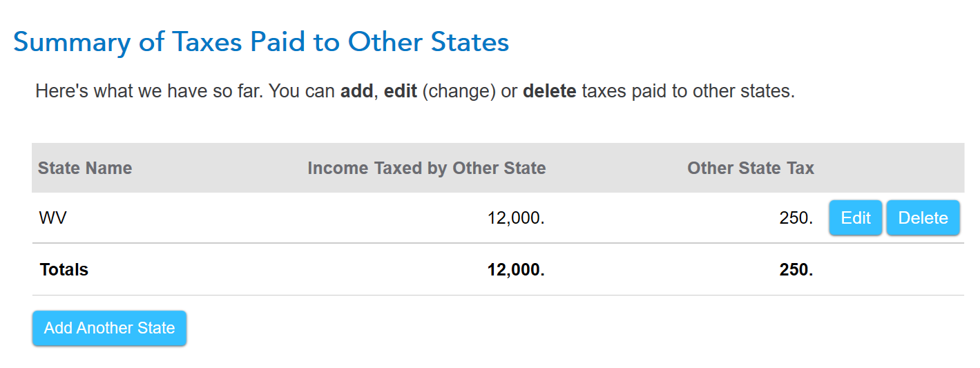Click the Edit button for WV

point(855,218)
